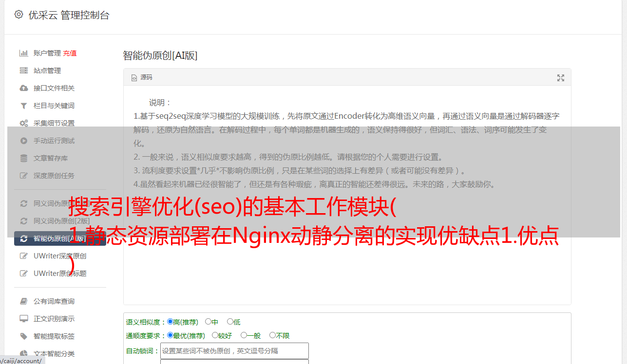The height and width of the screenshot is (364, 627).
Task: Click the 接口文件相关 cloud upload icon
Action: [23, 88]
